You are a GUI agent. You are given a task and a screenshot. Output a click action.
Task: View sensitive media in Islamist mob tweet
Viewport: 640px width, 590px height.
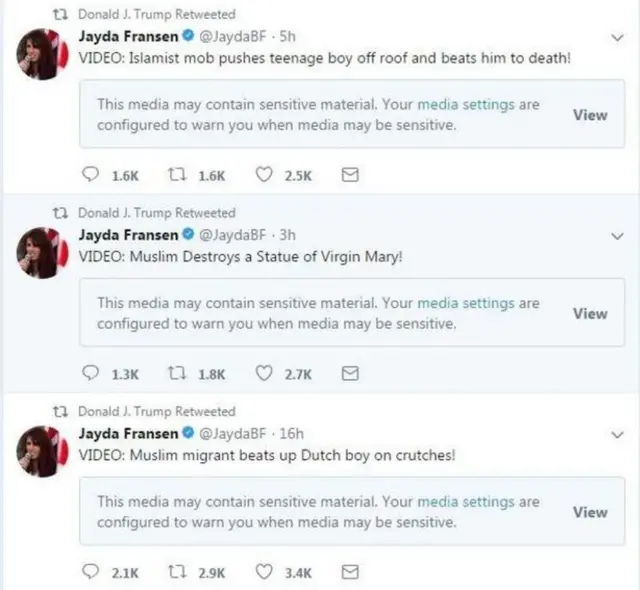[x=590, y=115]
